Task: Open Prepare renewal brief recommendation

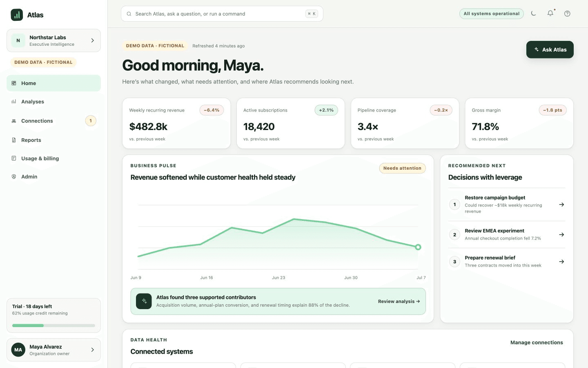Action: [x=507, y=262]
